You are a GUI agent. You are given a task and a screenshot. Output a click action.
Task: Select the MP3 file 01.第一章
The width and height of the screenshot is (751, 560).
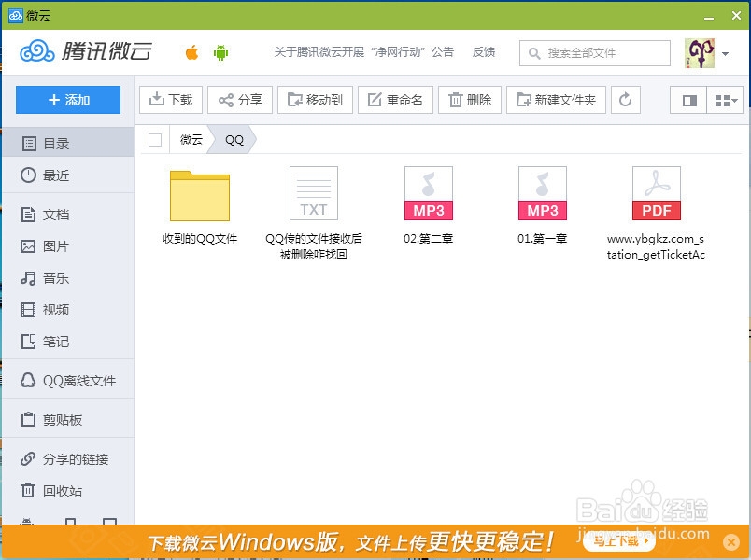click(x=542, y=206)
